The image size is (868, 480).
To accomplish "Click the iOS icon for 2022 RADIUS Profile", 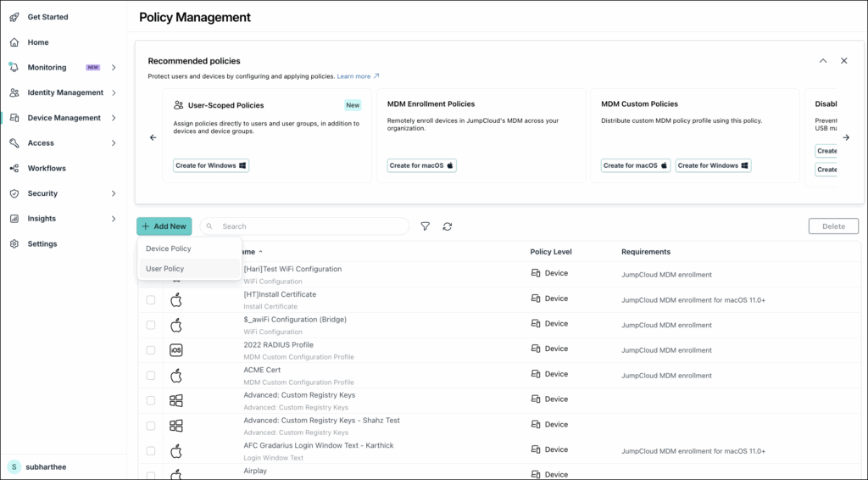I will pos(176,350).
